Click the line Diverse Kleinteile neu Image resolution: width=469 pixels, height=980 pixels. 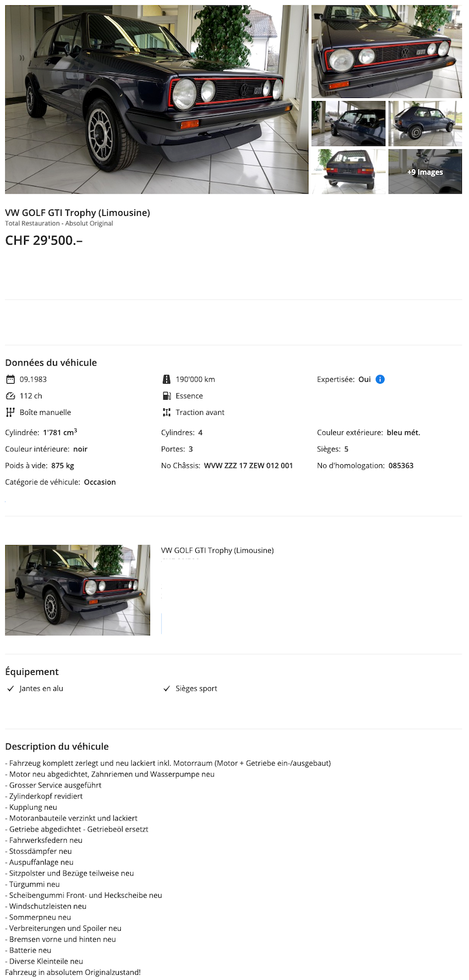click(x=45, y=961)
